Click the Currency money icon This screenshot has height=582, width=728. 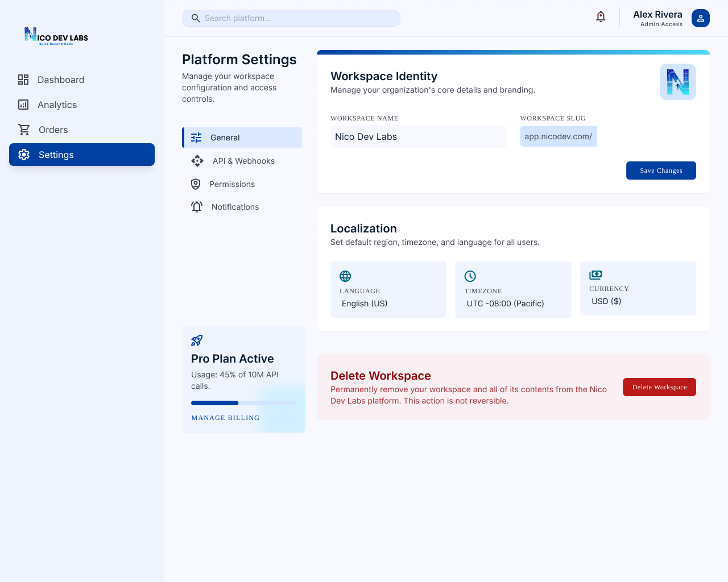[595, 275]
